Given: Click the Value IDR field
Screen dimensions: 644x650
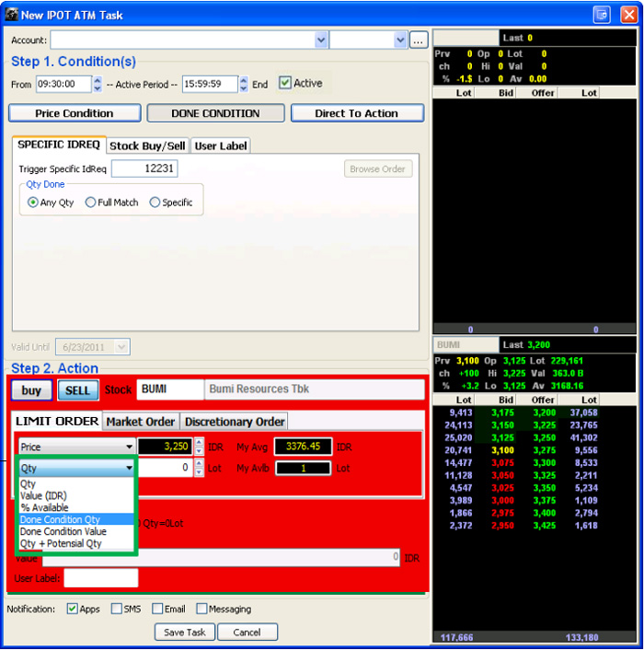Looking at the screenshot, I should pyautogui.click(x=221, y=558).
